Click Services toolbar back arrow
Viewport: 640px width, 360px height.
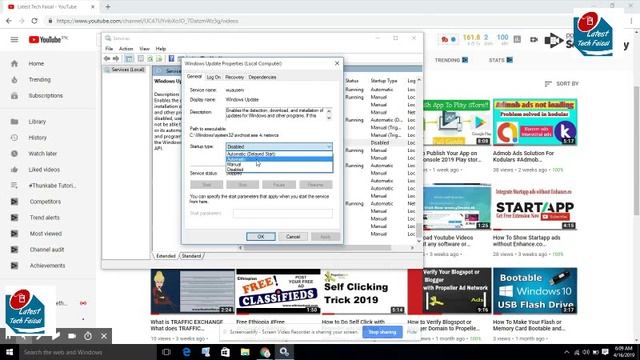coord(107,59)
